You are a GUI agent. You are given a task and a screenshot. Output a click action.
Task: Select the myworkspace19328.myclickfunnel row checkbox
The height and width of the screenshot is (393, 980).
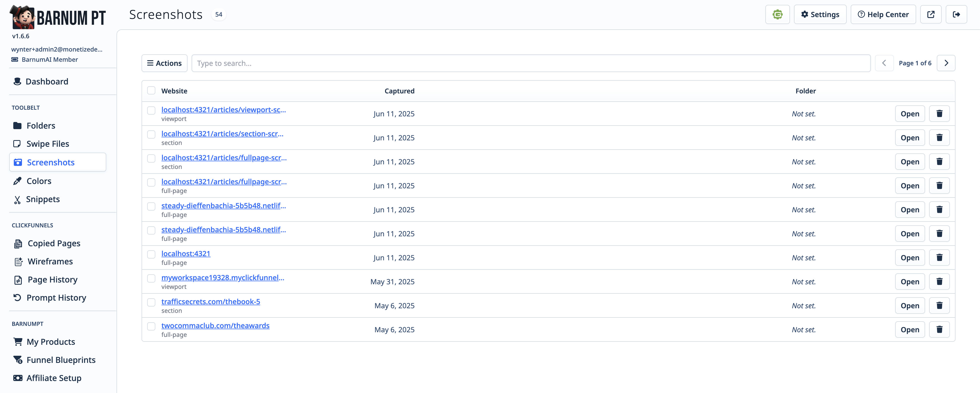coord(151,278)
